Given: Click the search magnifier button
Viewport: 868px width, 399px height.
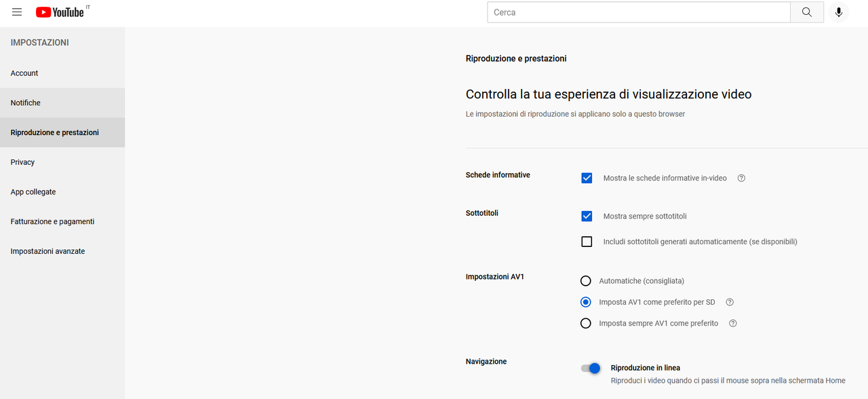Looking at the screenshot, I should pyautogui.click(x=807, y=12).
